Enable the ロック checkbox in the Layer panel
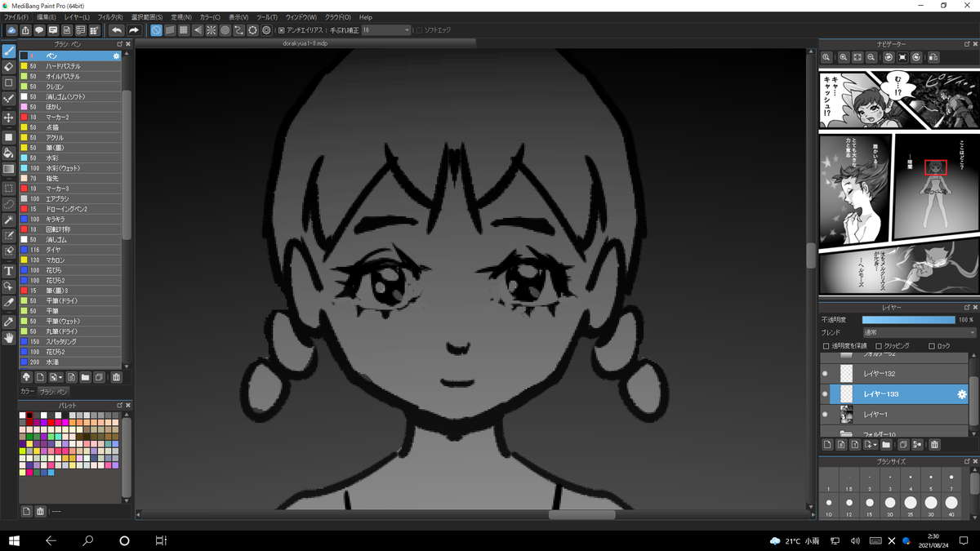Screen dimensions: 980x551 (x=932, y=346)
